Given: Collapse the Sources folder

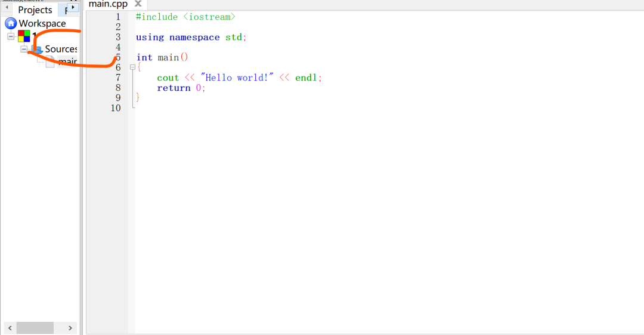Looking at the screenshot, I should (24, 49).
